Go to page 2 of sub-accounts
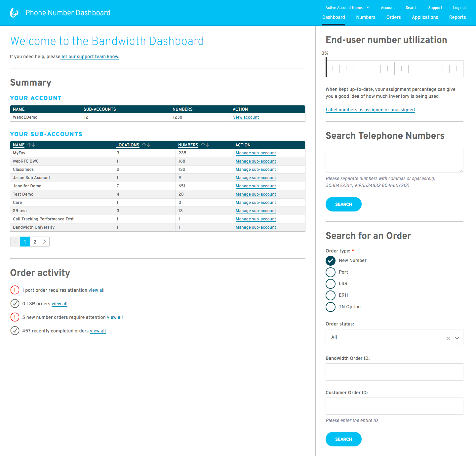Image resolution: width=476 pixels, height=456 pixels. (35, 242)
